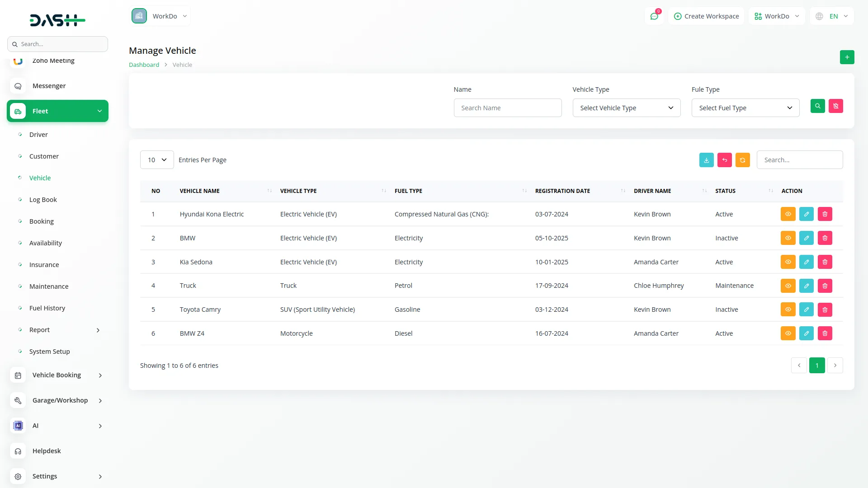Open Fuel History in Fleet menu
The width and height of the screenshot is (868, 488).
(47, 308)
